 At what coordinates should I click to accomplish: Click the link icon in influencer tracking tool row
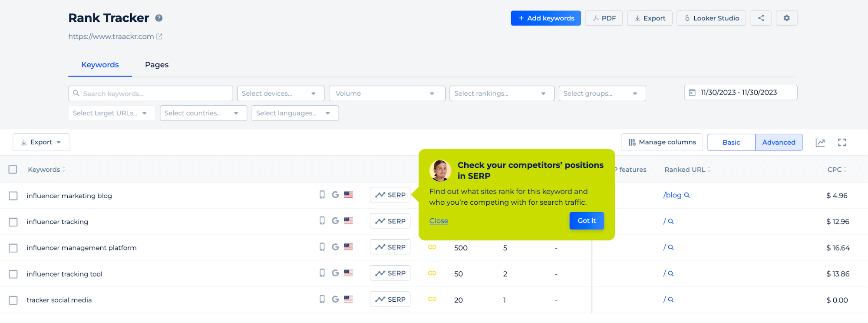point(432,273)
